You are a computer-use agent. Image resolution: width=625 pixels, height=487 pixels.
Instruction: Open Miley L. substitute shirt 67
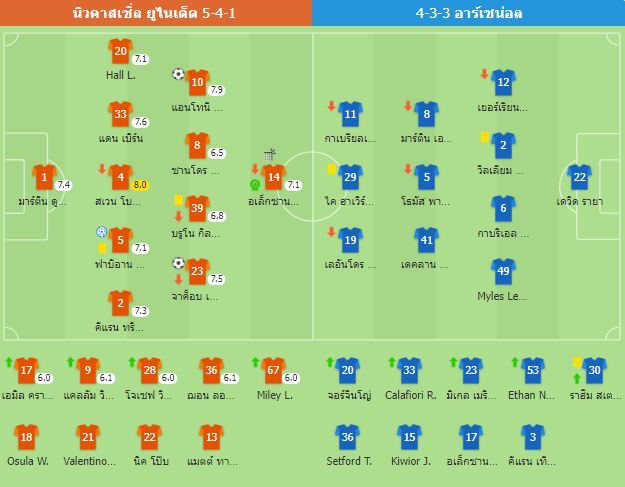[273, 370]
